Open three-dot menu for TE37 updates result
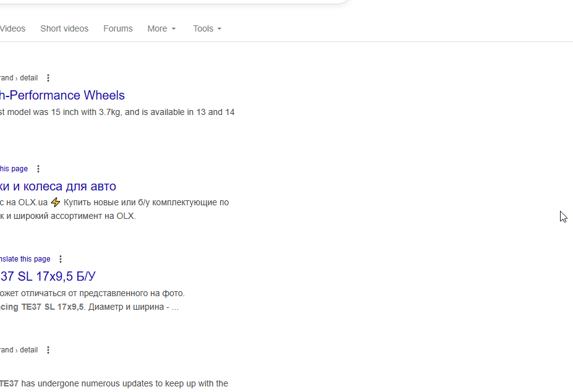Viewport: 573px width, 392px height. click(x=48, y=350)
